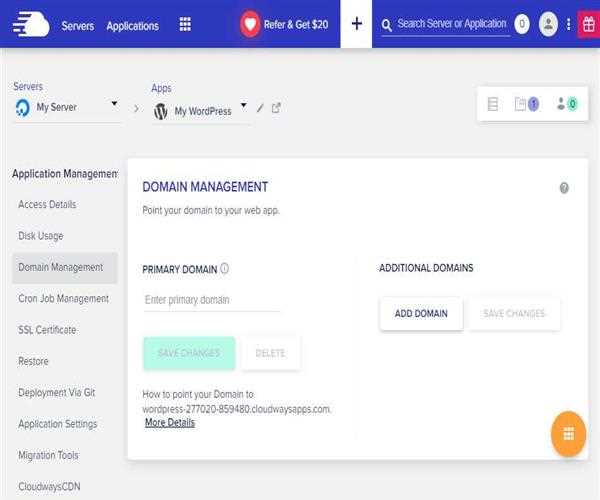Open the three-dot more options menu
The height and width of the screenshot is (500, 600).
(569, 24)
